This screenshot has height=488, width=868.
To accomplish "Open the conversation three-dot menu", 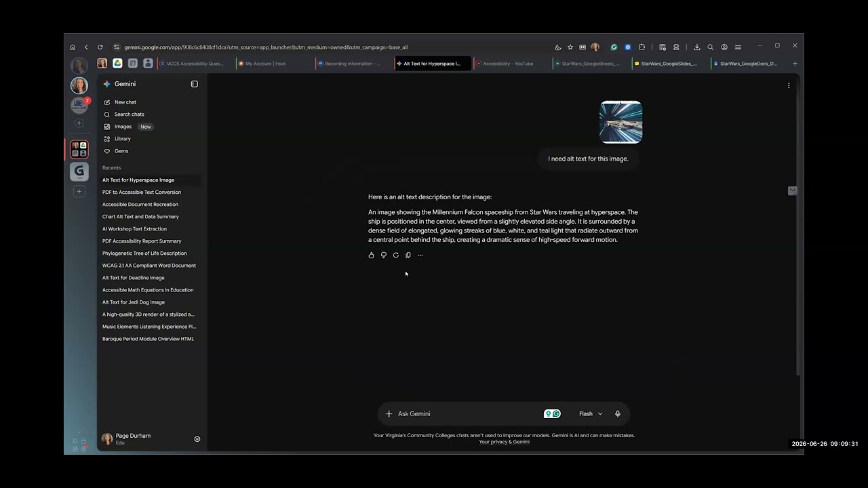I will click(x=788, y=85).
